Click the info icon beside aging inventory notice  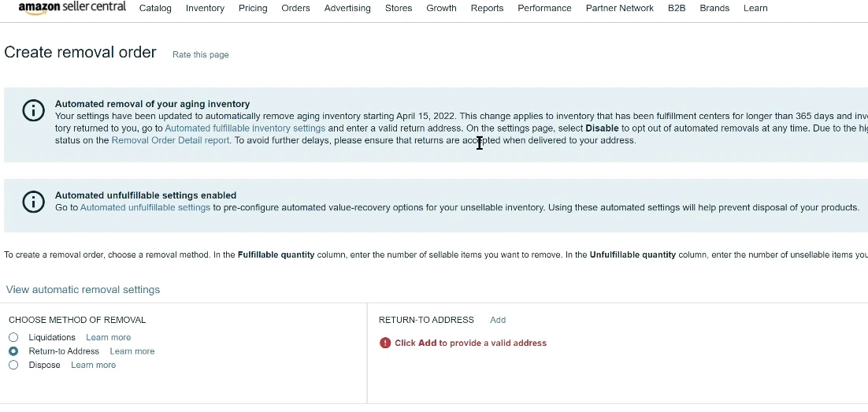[x=33, y=110]
